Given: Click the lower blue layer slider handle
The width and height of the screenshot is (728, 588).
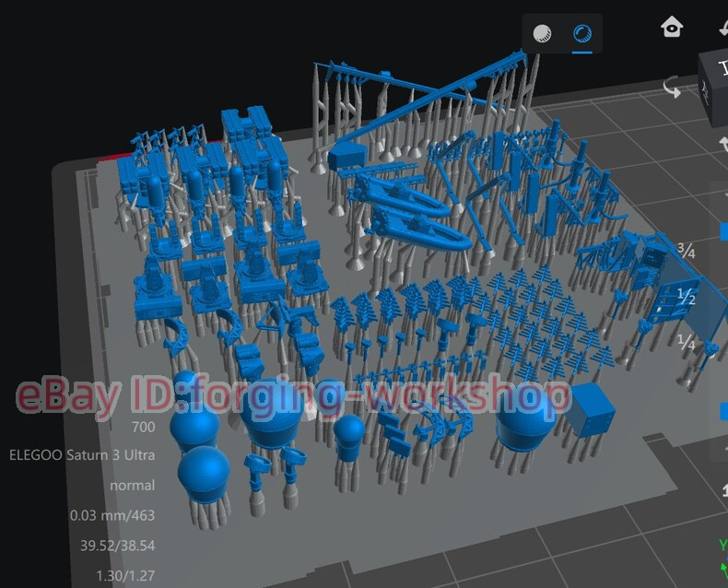Looking at the screenshot, I should click(x=723, y=411).
